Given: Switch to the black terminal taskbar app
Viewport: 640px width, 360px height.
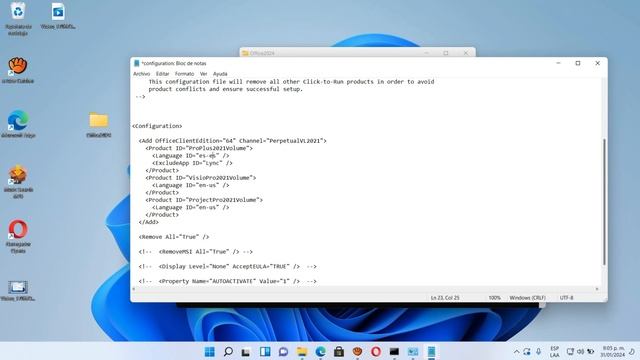Looking at the screenshot, I should tap(394, 351).
